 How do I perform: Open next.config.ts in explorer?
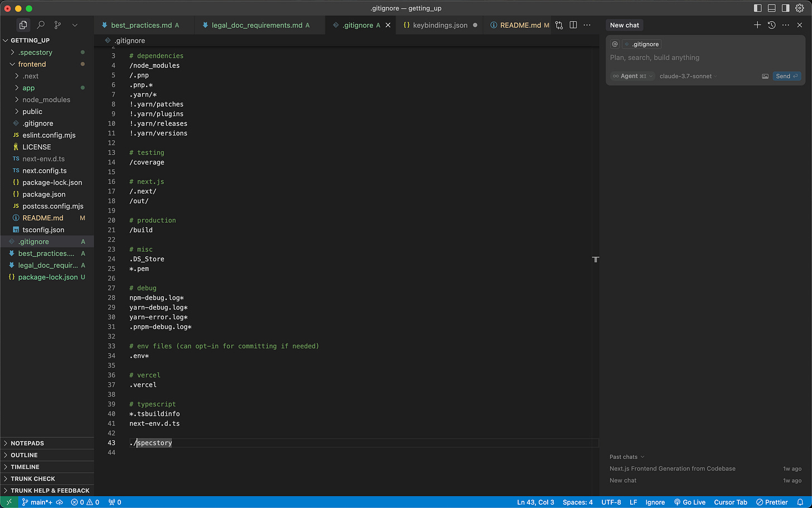(47, 171)
